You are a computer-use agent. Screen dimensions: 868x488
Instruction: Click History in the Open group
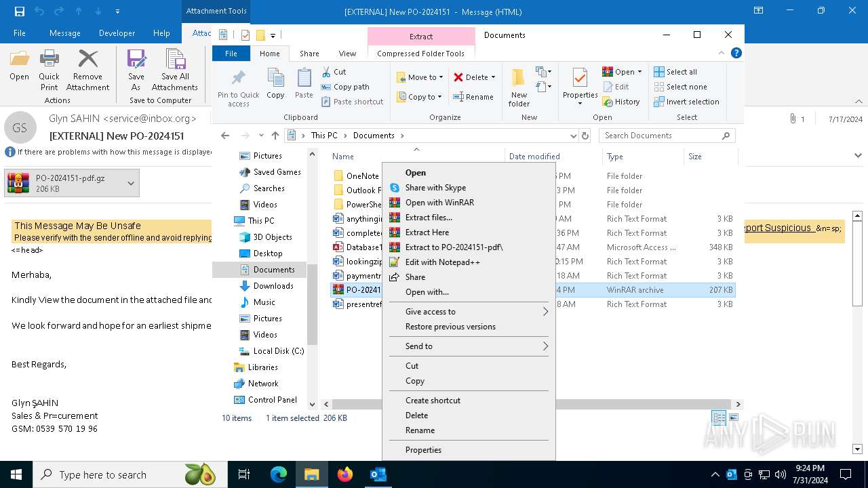tap(620, 102)
